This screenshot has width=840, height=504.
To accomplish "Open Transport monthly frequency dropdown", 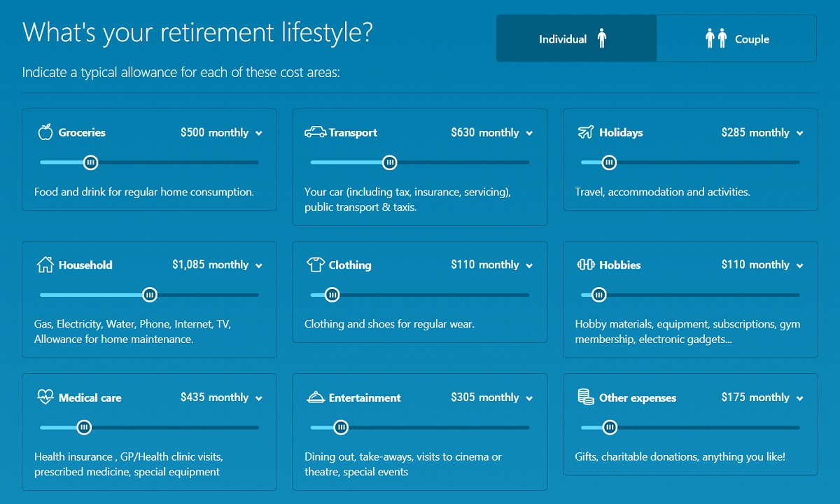I will coord(529,133).
